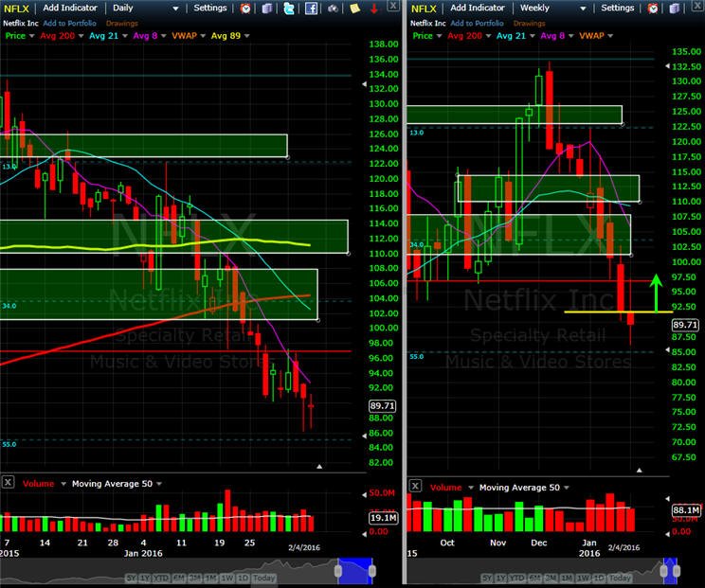Click Add to Portfolio link on daily chart

pyautogui.click(x=70, y=23)
